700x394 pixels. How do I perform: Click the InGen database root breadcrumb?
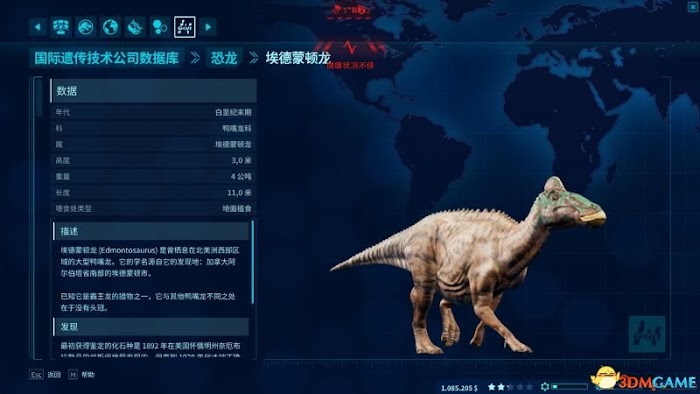pos(107,58)
